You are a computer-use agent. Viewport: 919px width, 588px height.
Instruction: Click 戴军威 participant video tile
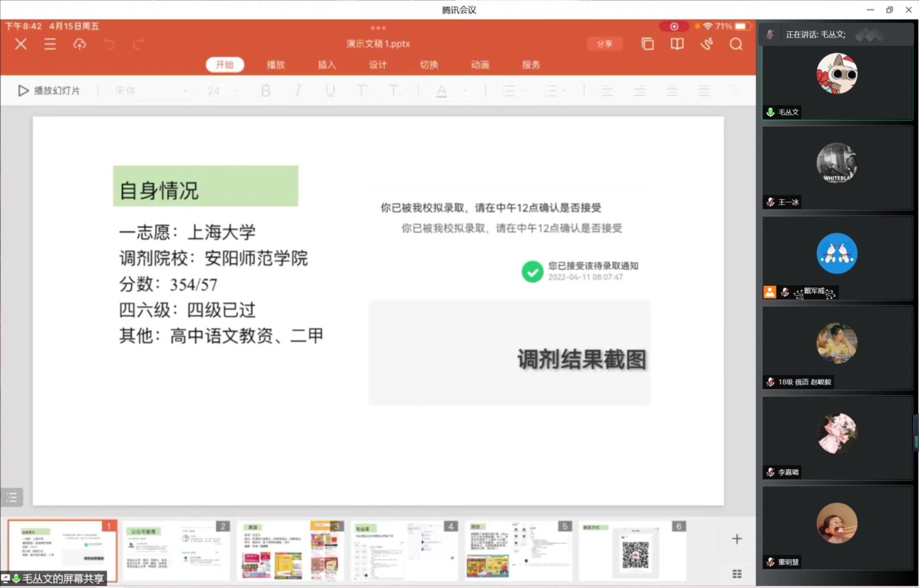837,258
